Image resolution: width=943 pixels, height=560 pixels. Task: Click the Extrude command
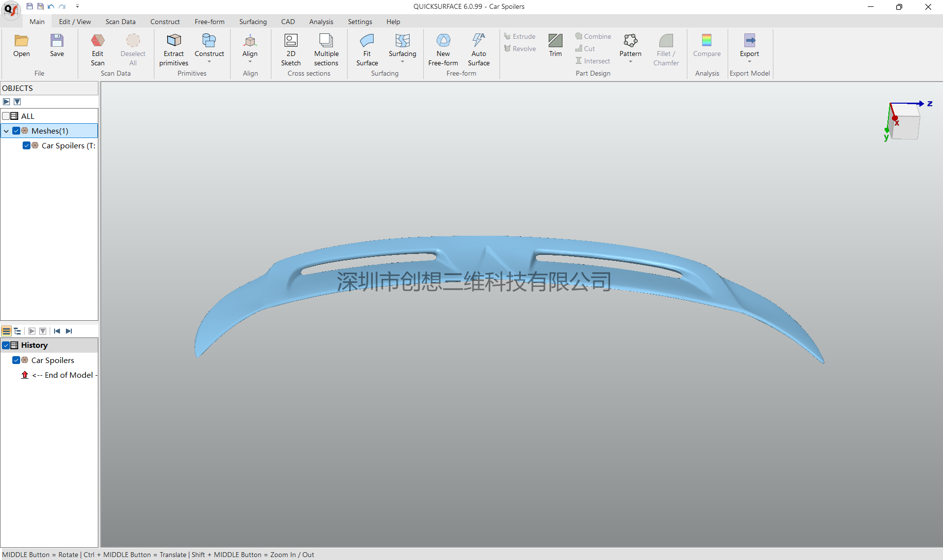click(x=520, y=36)
